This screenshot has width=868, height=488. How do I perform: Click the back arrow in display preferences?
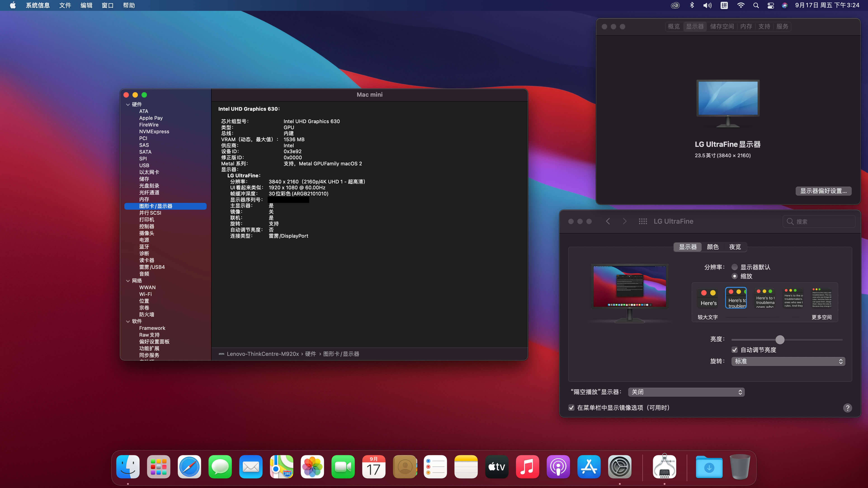608,221
